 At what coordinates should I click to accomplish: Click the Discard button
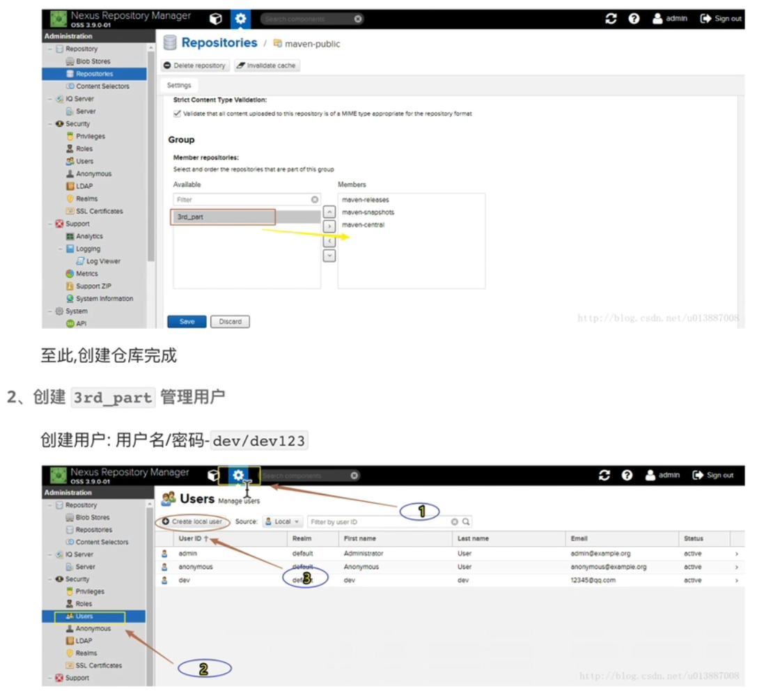230,322
